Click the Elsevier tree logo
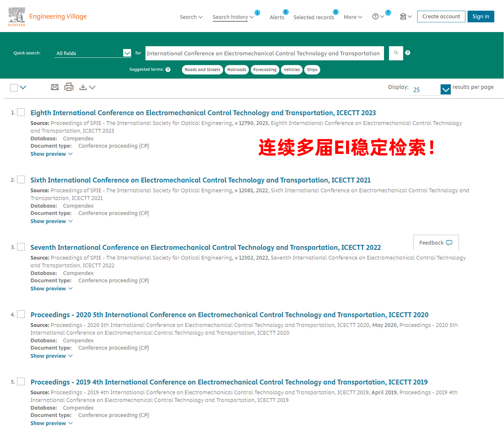Screen dimensions: 504x434 pyautogui.click(x=17, y=17)
